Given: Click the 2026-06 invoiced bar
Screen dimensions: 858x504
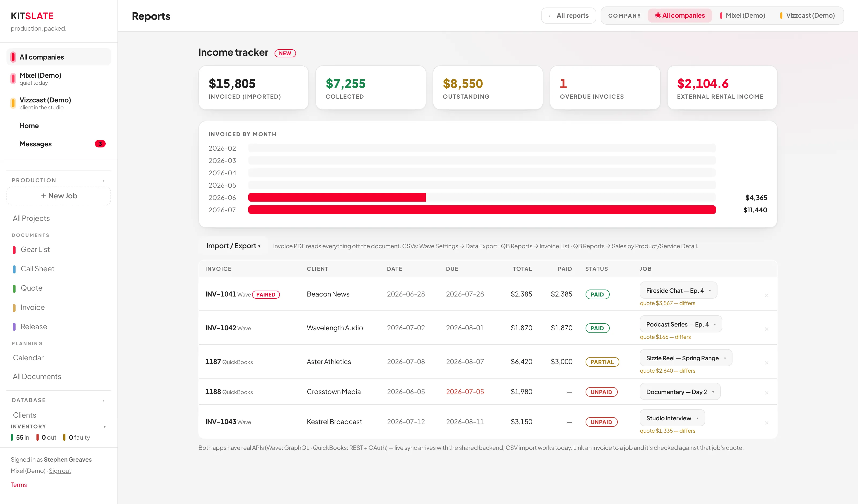Looking at the screenshot, I should click(337, 198).
